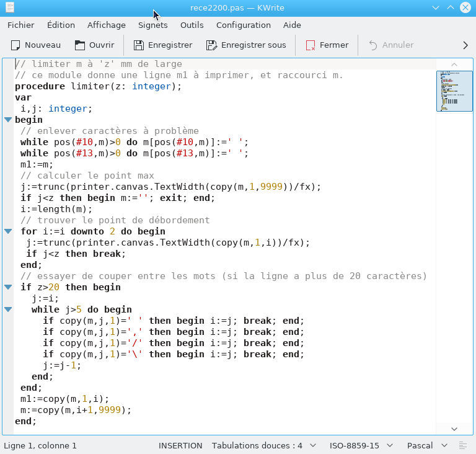Click the Annuler button label

click(398, 45)
